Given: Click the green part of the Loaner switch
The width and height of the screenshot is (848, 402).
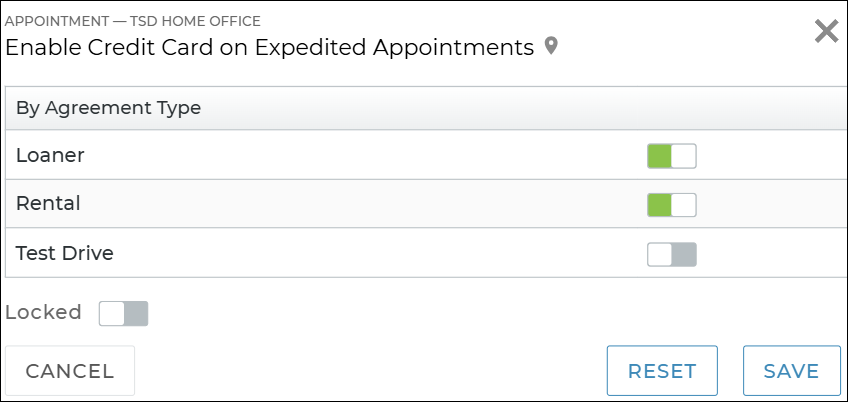Looking at the screenshot, I should 659,156.
